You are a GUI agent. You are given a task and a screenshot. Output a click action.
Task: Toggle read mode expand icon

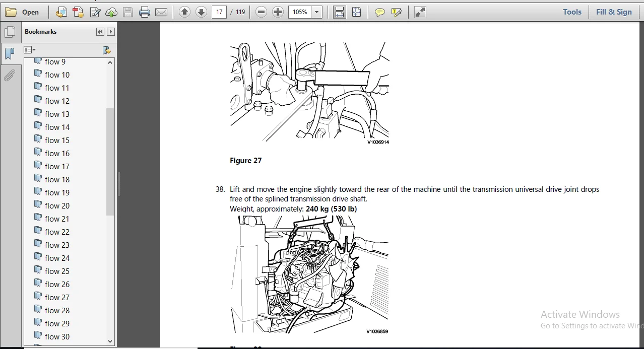click(420, 12)
